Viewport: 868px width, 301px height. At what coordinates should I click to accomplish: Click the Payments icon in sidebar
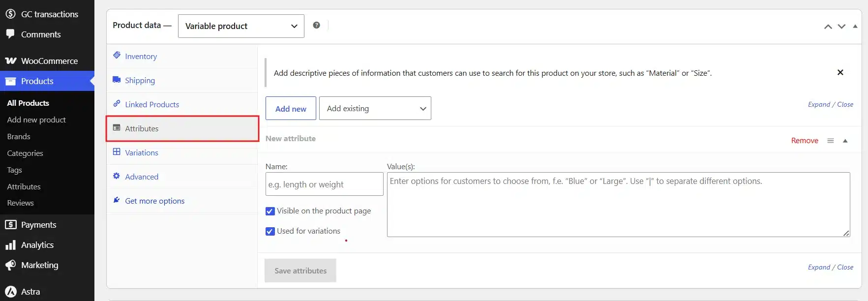pyautogui.click(x=10, y=225)
